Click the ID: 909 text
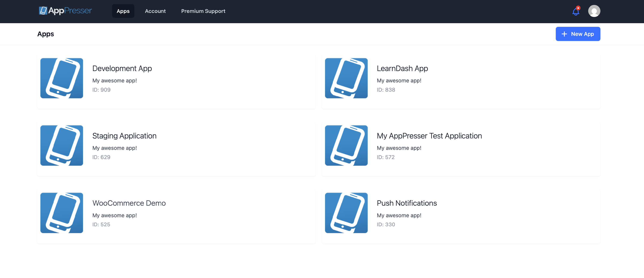Screen dimensions: 644x278 click(x=101, y=90)
